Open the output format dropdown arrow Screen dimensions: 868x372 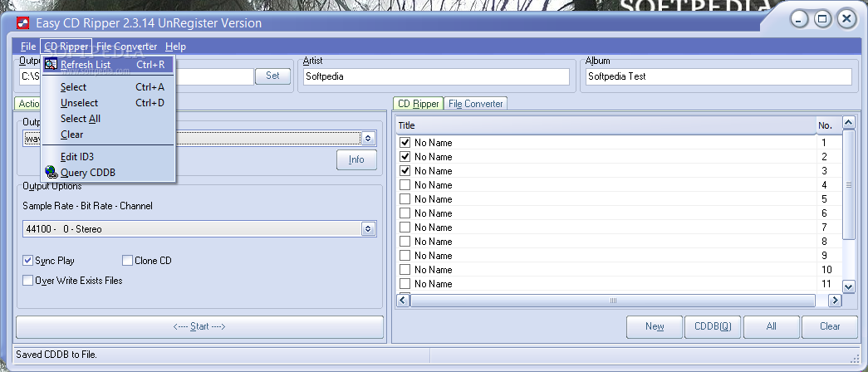pos(368,138)
